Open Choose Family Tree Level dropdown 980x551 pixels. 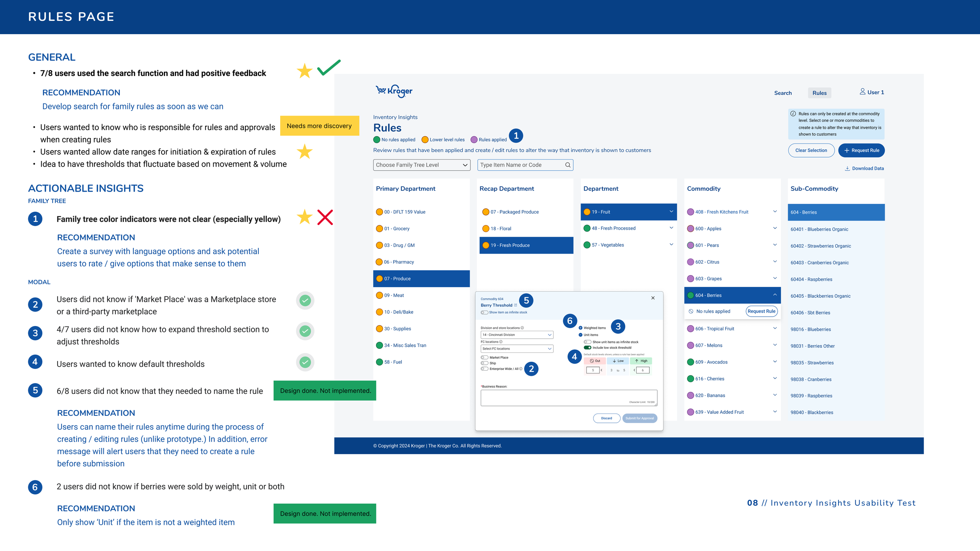point(421,165)
